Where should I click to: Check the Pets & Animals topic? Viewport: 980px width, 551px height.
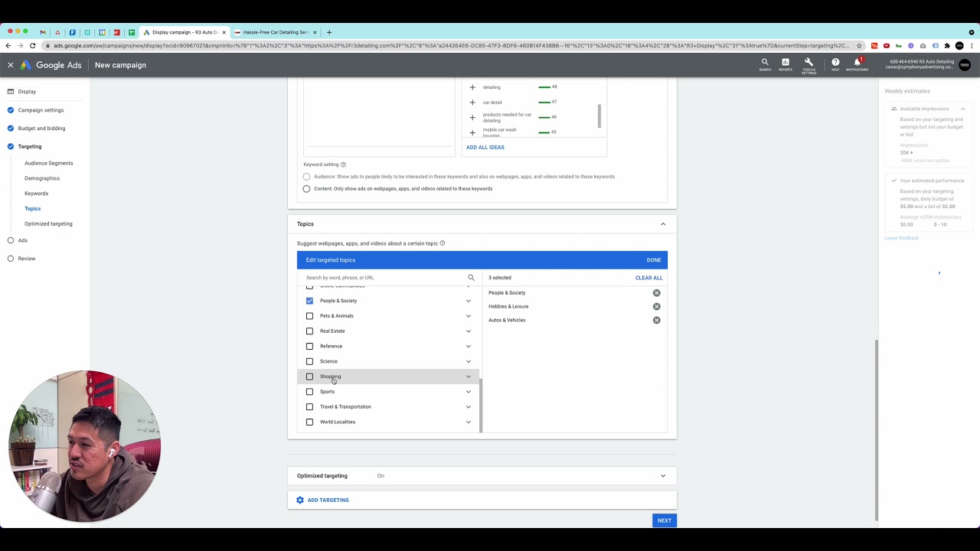[x=309, y=316]
